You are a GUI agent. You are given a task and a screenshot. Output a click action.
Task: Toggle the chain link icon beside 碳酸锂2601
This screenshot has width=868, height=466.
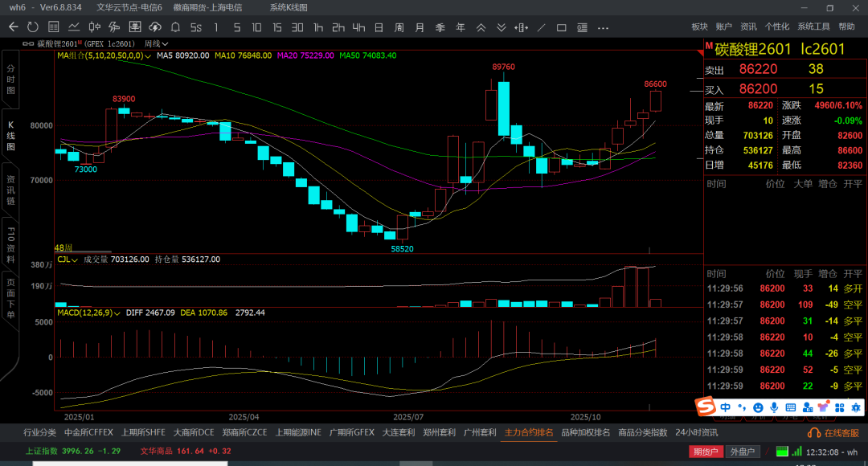point(29,43)
